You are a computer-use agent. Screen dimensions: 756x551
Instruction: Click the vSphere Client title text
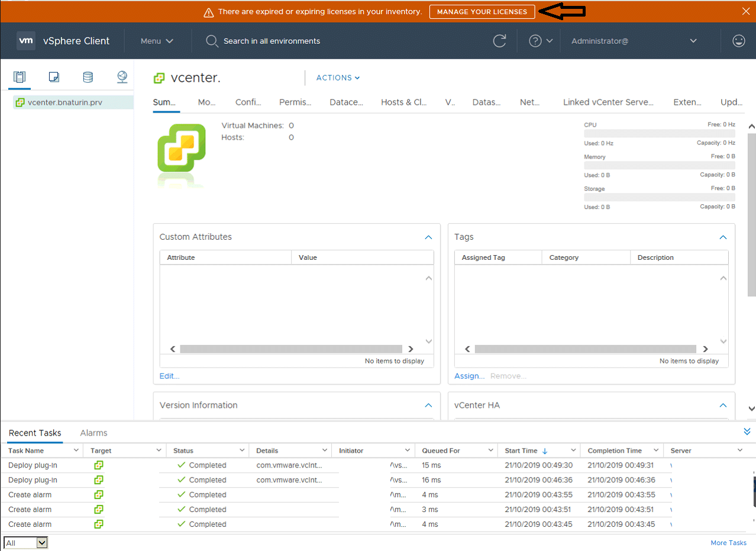(x=76, y=41)
